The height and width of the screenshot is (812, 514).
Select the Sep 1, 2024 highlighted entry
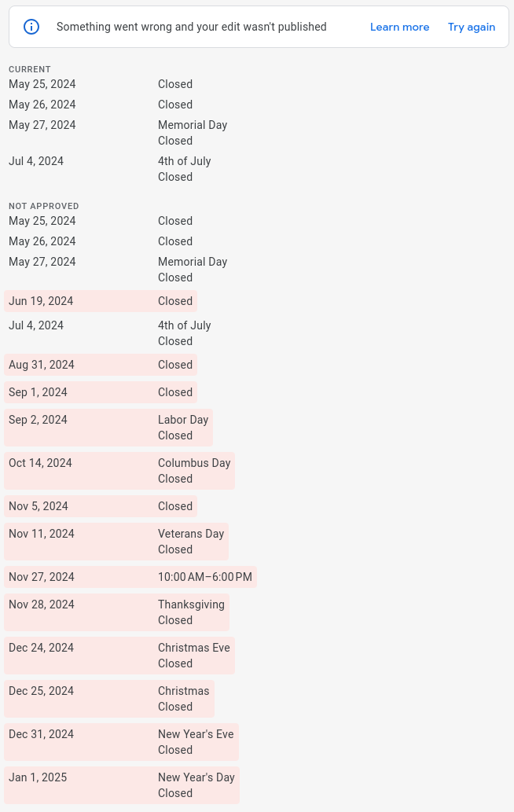(101, 392)
